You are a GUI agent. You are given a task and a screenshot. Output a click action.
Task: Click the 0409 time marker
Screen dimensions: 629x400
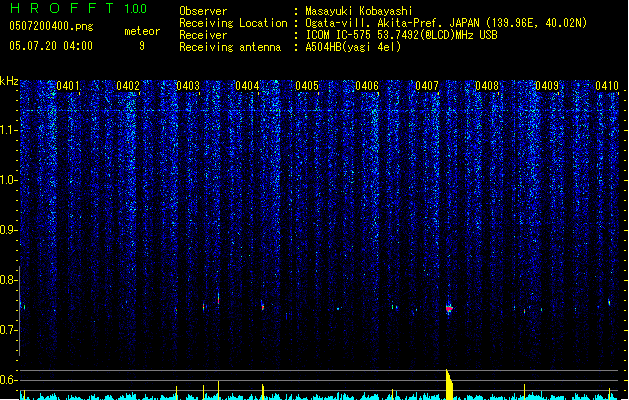(547, 86)
